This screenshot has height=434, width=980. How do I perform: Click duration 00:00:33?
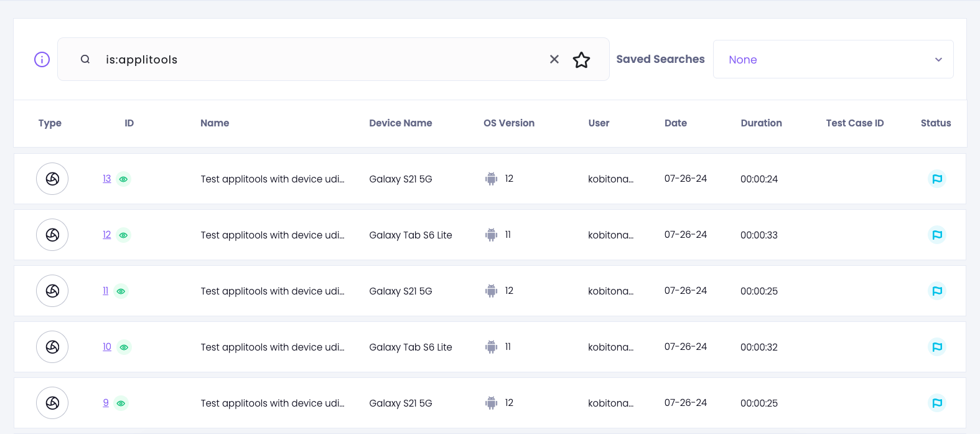click(x=759, y=235)
